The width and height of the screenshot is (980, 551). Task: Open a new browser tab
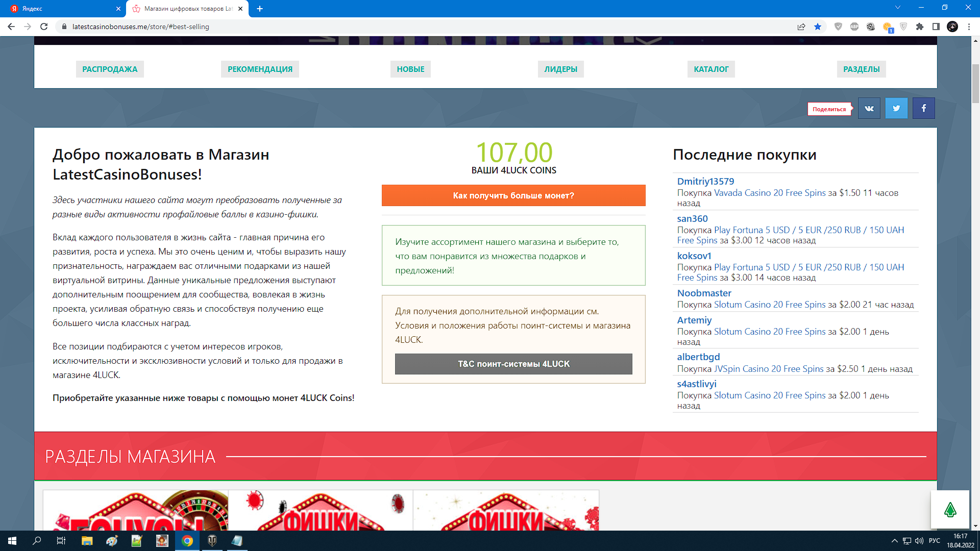coord(260,9)
